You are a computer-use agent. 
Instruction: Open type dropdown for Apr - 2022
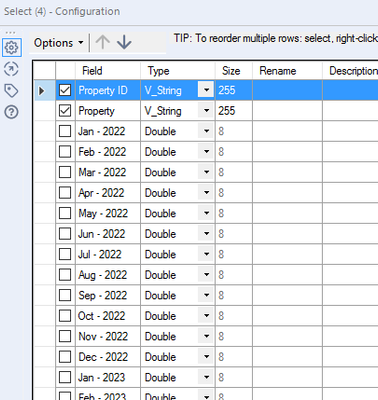pyautogui.click(x=206, y=193)
